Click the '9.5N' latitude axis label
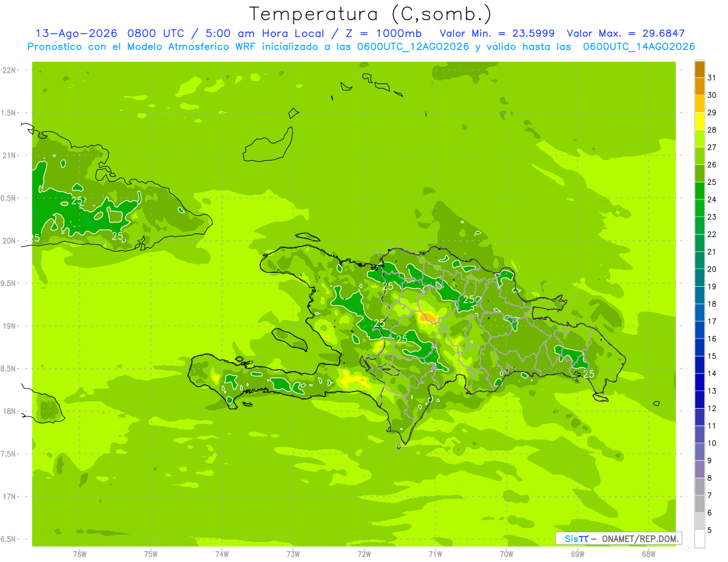Screen dimensions: 728x562 click(8, 284)
